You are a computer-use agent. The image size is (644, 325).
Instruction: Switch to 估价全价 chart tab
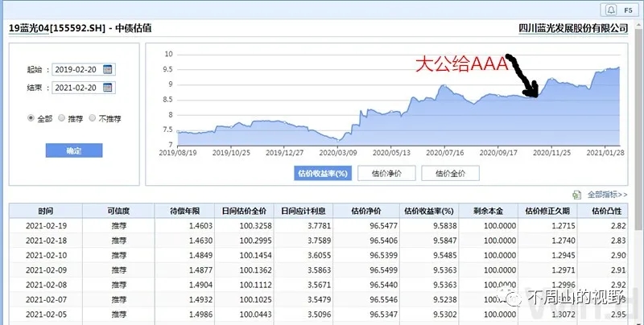(450, 173)
